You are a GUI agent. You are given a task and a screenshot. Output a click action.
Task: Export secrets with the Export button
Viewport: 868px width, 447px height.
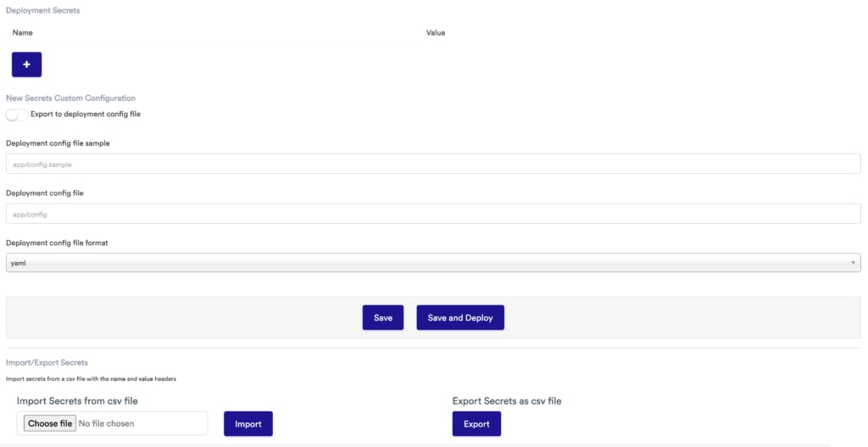click(476, 424)
